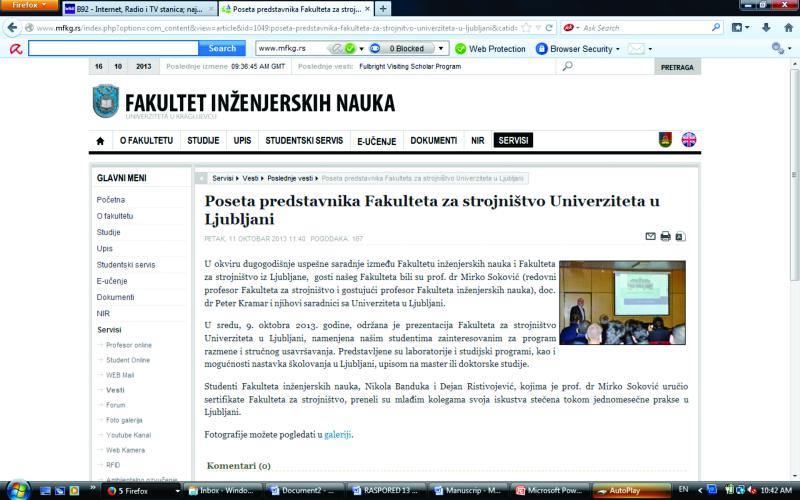The height and width of the screenshot is (500, 800).
Task: Click the browser back arrow button
Action: point(12,28)
